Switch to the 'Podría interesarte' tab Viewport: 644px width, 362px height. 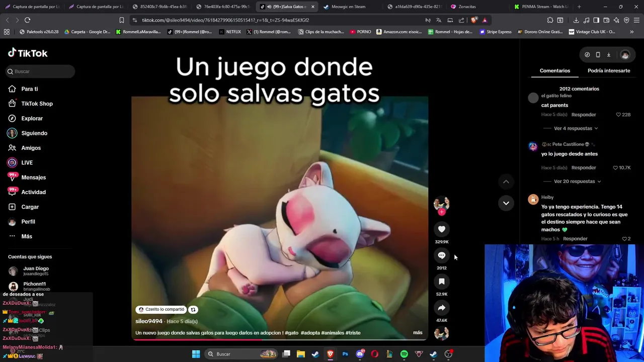[x=609, y=70]
